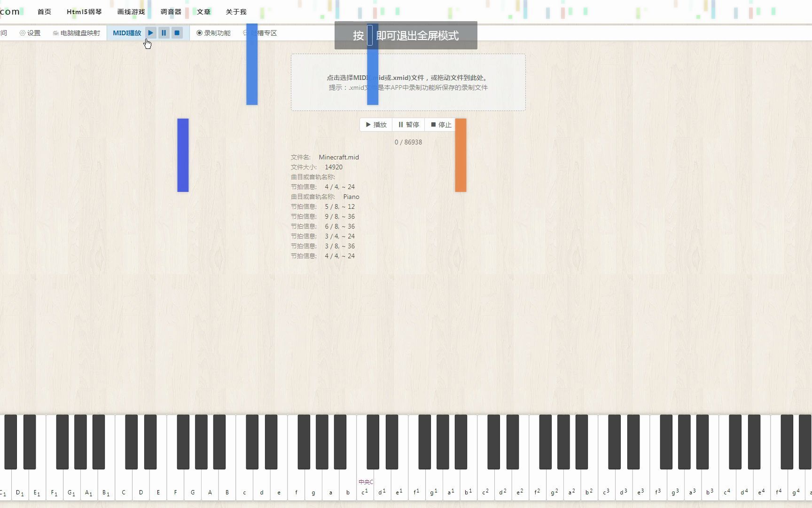Screen dimensions: 812x508
Task: Play the white key labeled lowercase d
Action: (262, 484)
